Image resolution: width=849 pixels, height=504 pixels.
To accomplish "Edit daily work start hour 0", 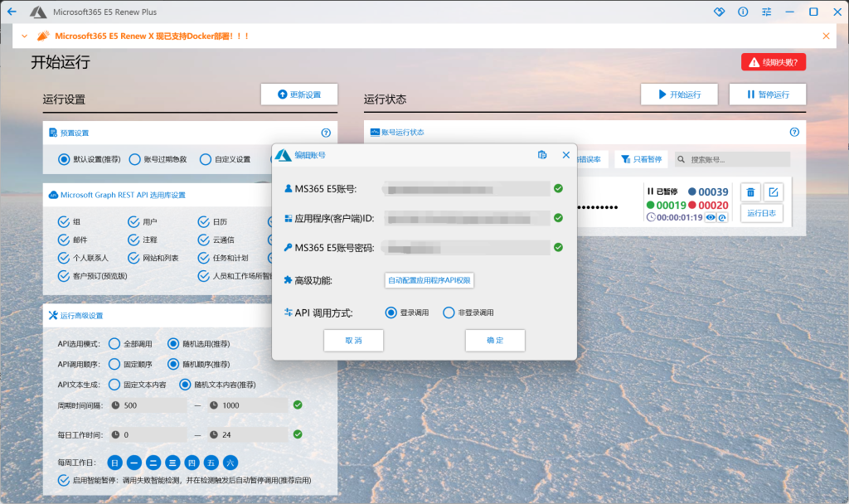I will 148,434.
